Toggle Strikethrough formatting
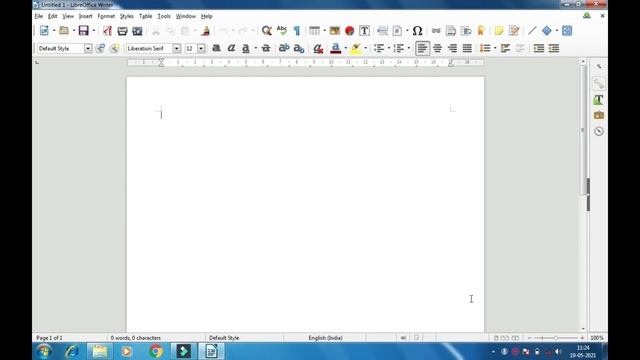 tap(266, 48)
